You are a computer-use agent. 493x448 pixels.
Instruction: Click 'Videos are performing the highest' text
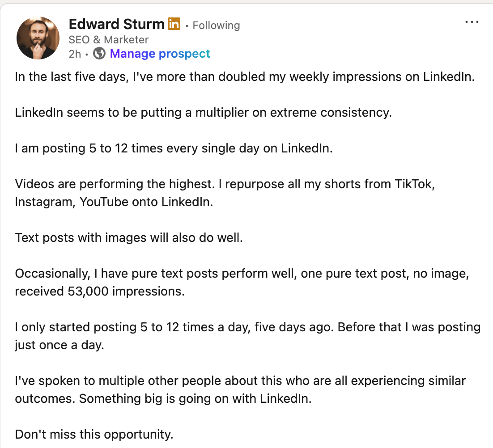115,184
